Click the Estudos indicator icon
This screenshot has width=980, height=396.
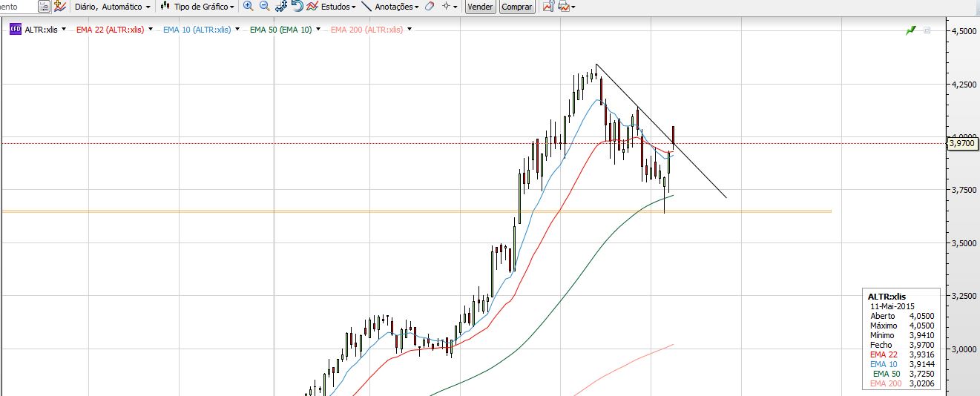pyautogui.click(x=312, y=6)
